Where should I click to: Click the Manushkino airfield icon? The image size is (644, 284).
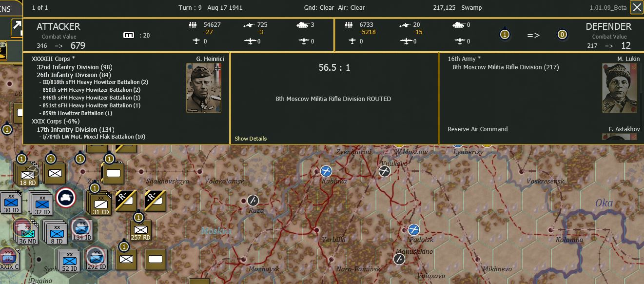[x=399, y=259]
